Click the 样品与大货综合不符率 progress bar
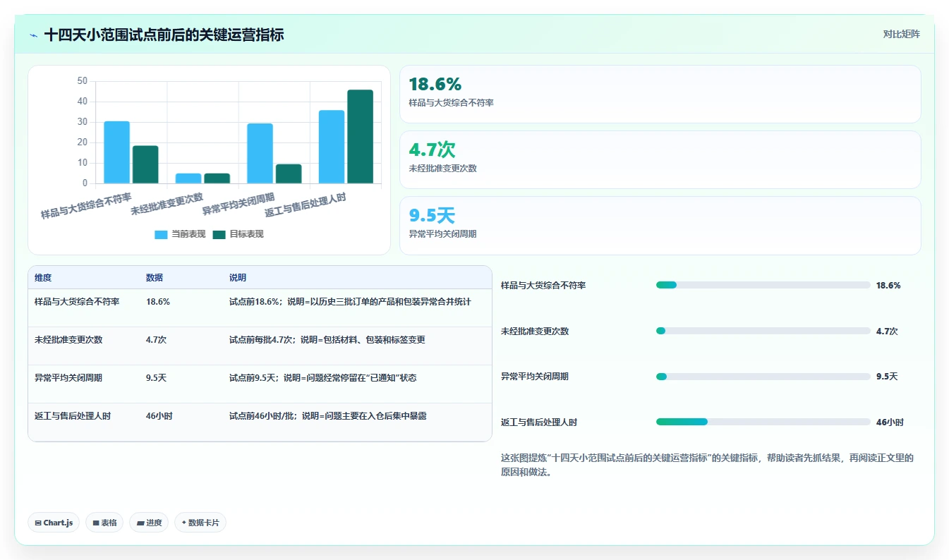Viewport: 949px width, 560px height. point(763,285)
